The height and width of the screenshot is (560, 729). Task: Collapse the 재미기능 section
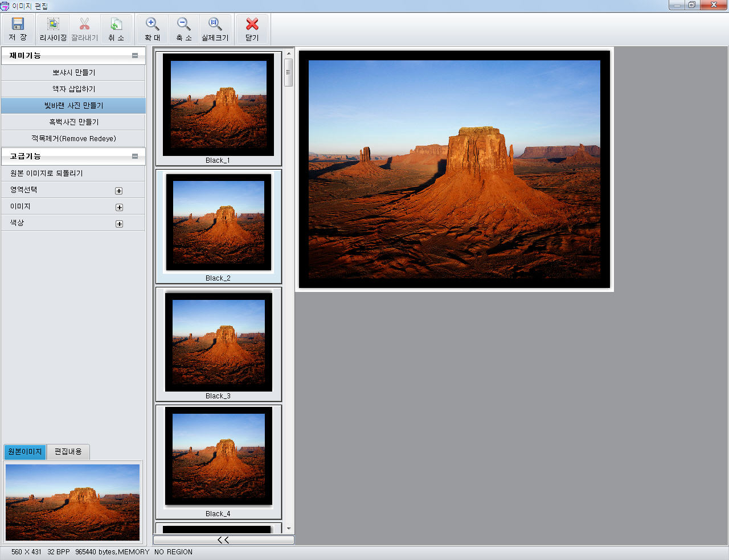click(135, 56)
